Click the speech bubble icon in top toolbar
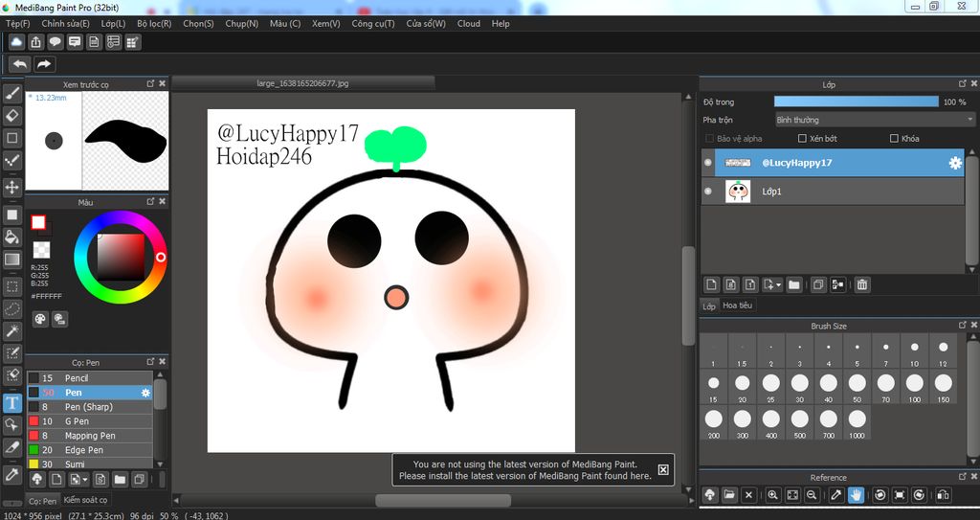 coord(55,42)
